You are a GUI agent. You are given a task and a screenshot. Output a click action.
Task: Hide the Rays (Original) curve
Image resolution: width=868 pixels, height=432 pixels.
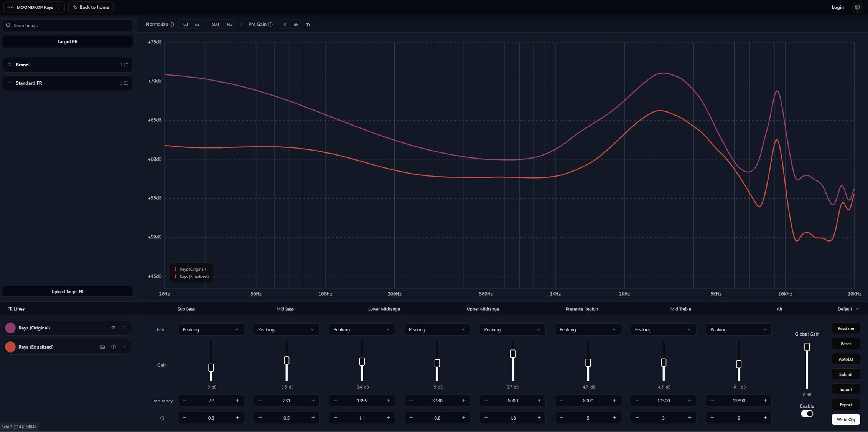[x=114, y=328]
